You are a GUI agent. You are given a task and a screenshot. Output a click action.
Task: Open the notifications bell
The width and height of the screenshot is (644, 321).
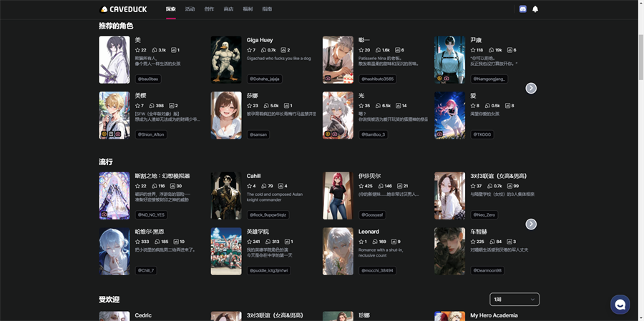[535, 9]
